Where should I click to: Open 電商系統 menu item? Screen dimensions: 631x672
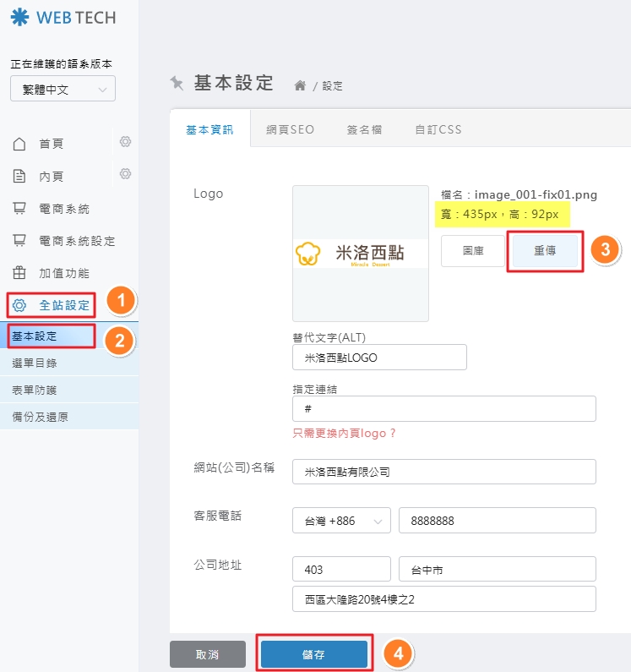(64, 209)
